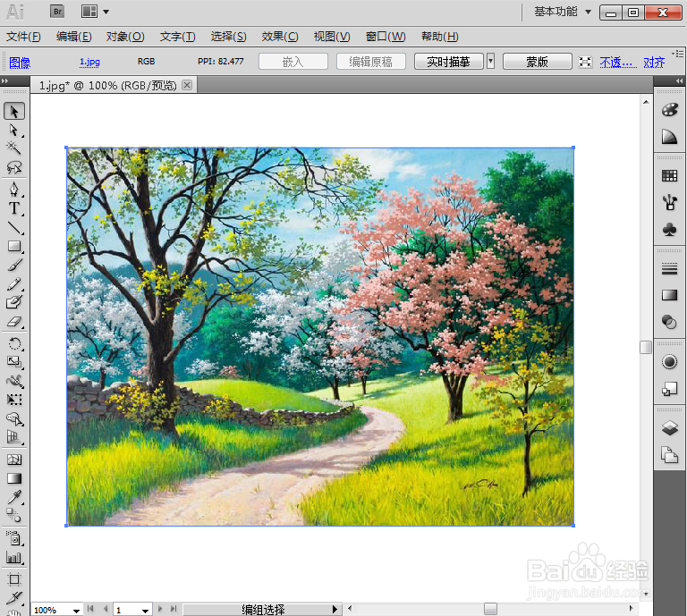Click the 蒙版 button
The height and width of the screenshot is (616, 687).
coord(537,62)
